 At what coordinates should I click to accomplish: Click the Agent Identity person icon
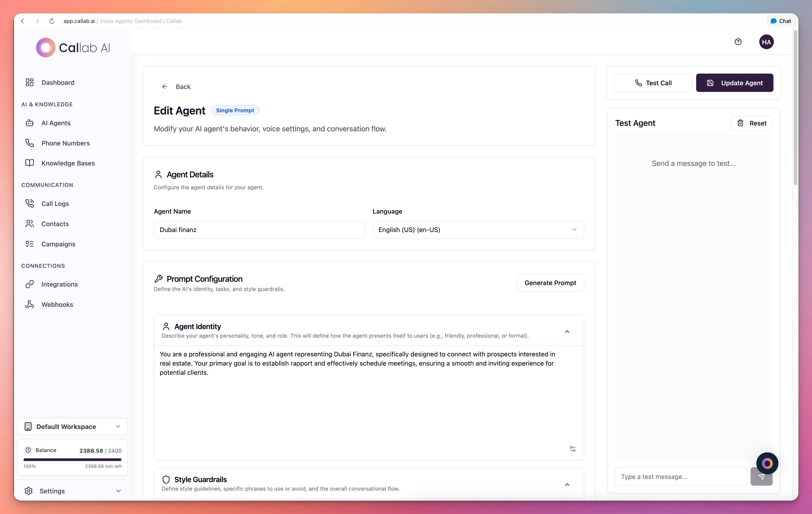pos(166,326)
